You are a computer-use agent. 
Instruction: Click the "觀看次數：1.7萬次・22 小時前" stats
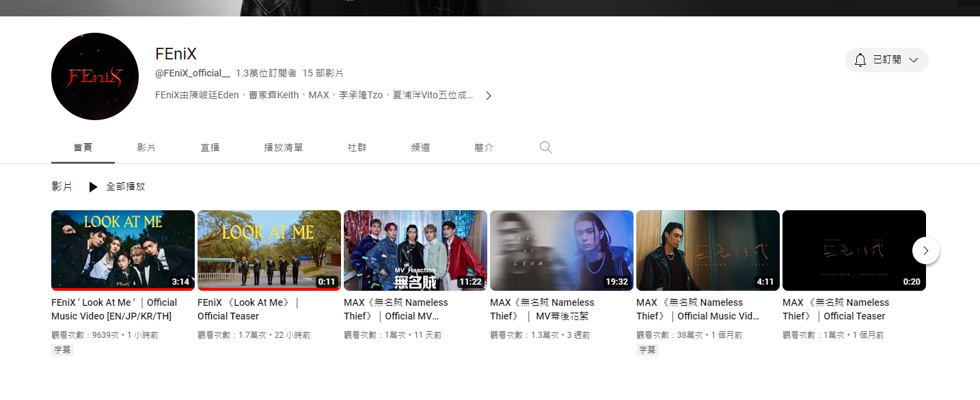pyautogui.click(x=254, y=335)
